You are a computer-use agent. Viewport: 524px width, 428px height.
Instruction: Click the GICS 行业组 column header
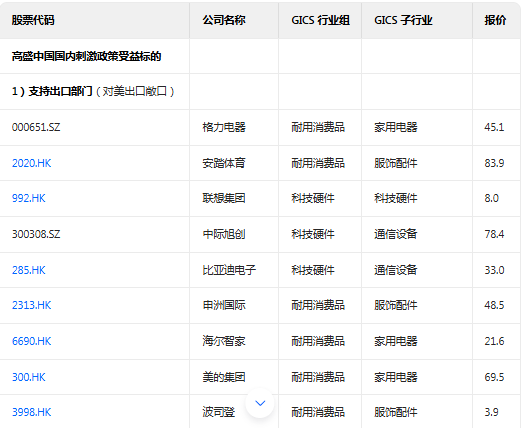pyautogui.click(x=320, y=20)
